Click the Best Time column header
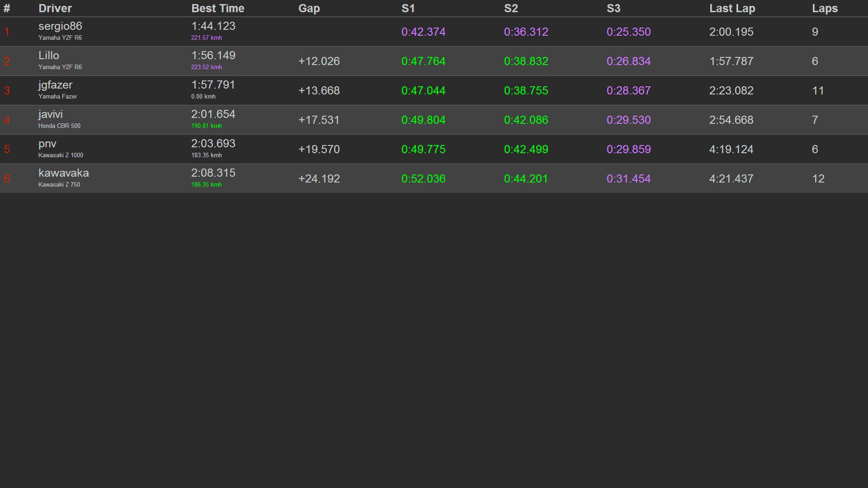Image resolution: width=868 pixels, height=488 pixels. [x=217, y=9]
